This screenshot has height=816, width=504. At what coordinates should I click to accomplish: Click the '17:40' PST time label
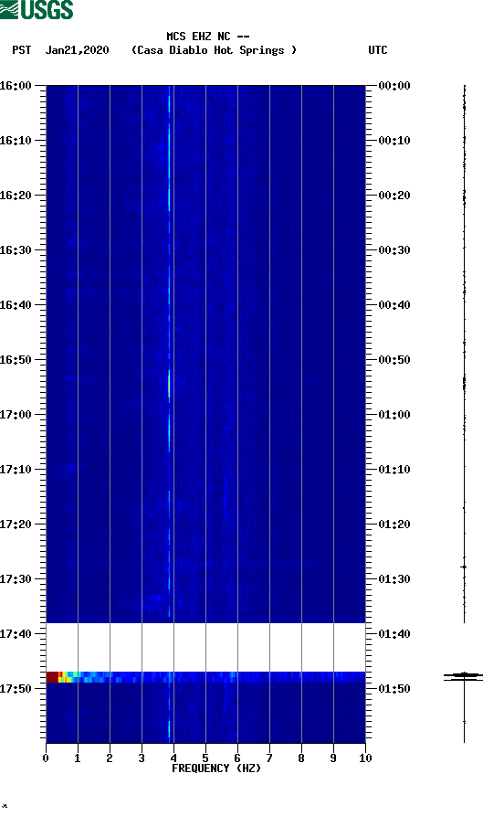16,634
